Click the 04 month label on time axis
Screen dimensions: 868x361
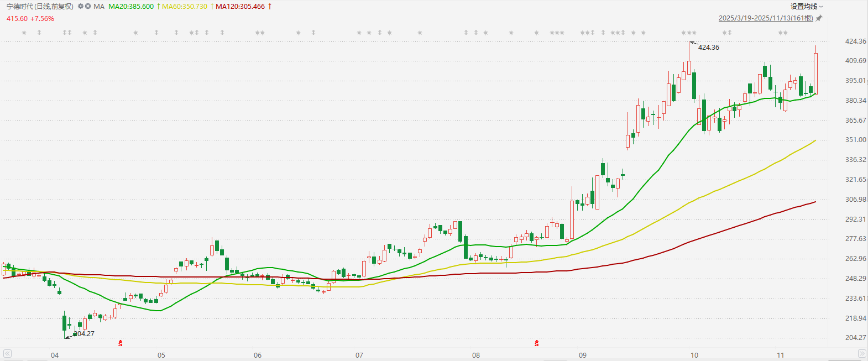tap(55, 355)
